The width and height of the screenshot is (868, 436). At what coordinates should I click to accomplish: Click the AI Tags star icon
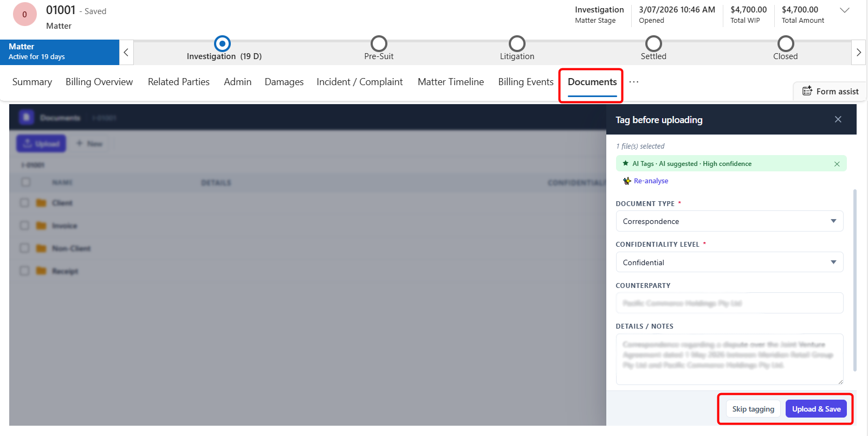point(626,163)
